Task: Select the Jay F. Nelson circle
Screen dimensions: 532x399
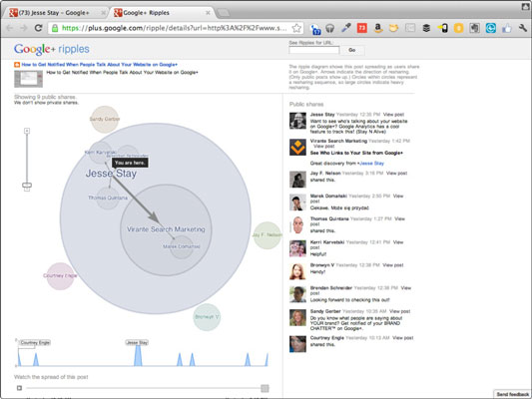Action: 267,235
